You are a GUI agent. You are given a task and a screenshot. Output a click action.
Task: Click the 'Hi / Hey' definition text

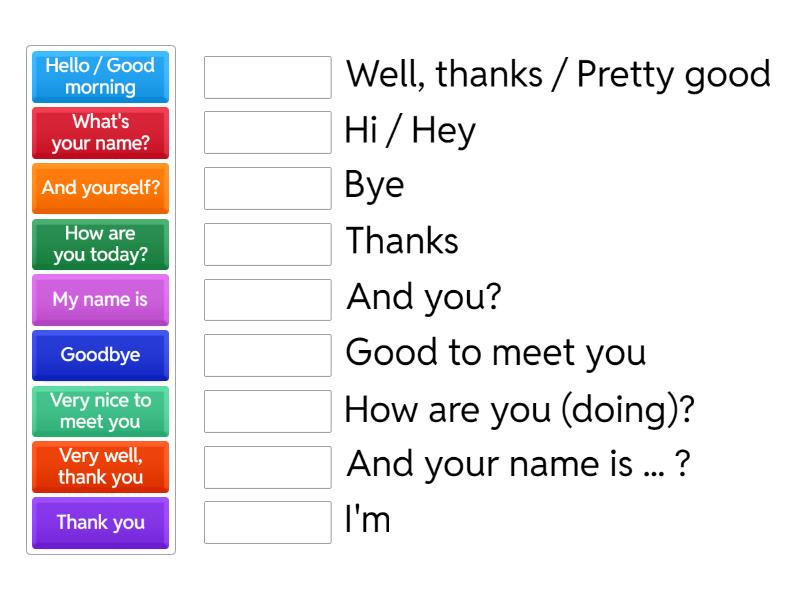pyautogui.click(x=409, y=131)
